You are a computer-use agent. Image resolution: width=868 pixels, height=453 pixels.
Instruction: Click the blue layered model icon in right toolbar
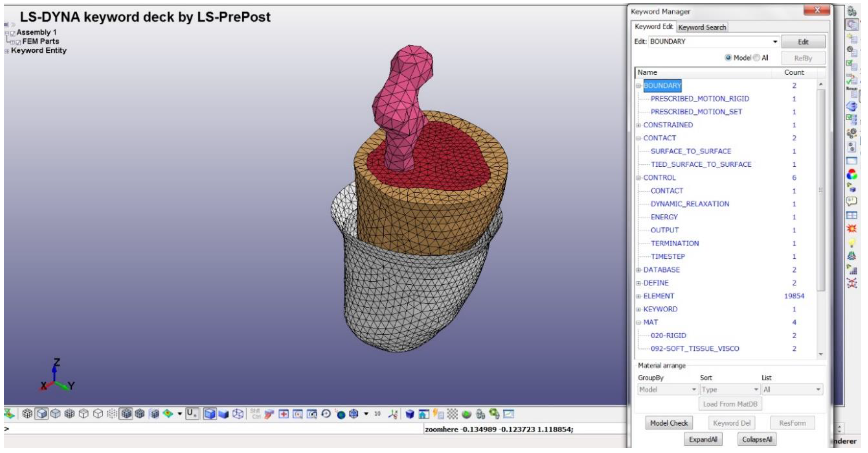click(x=852, y=107)
